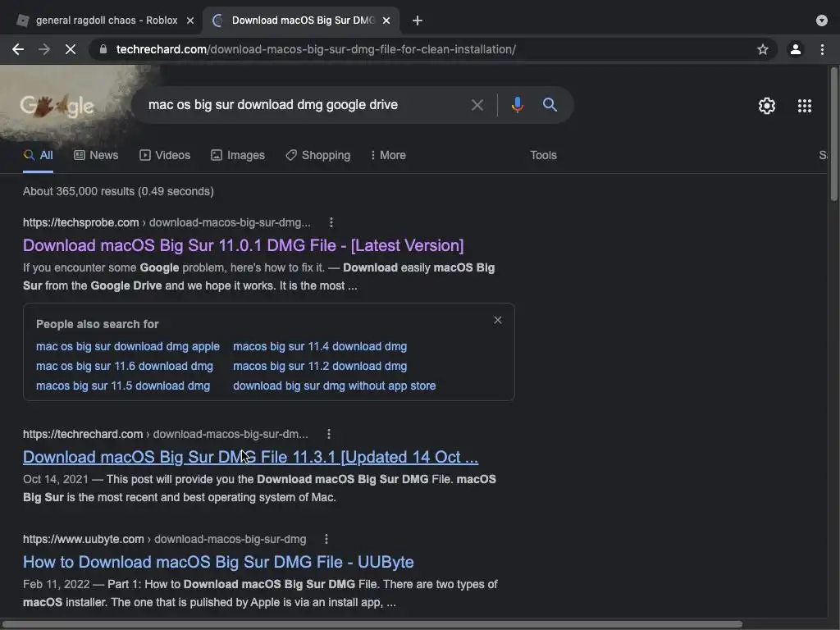Open options for the uubyte.com result
The height and width of the screenshot is (630, 840).
pyautogui.click(x=326, y=539)
